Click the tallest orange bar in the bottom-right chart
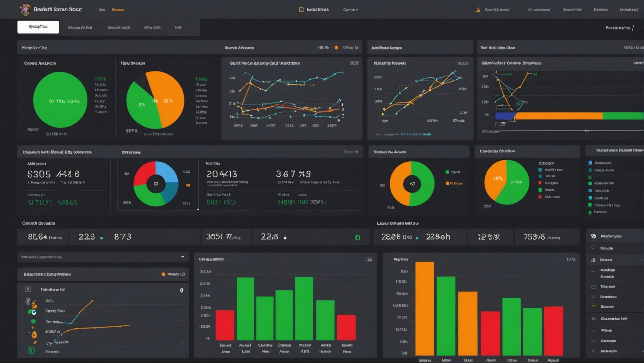 [425, 309]
